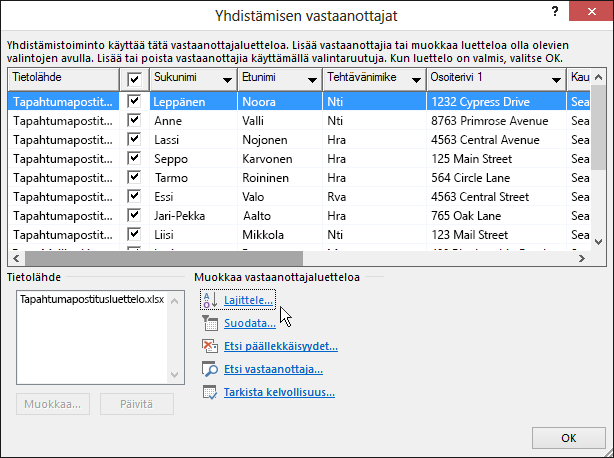Select the Jari-Pekka surname cell

click(193, 216)
